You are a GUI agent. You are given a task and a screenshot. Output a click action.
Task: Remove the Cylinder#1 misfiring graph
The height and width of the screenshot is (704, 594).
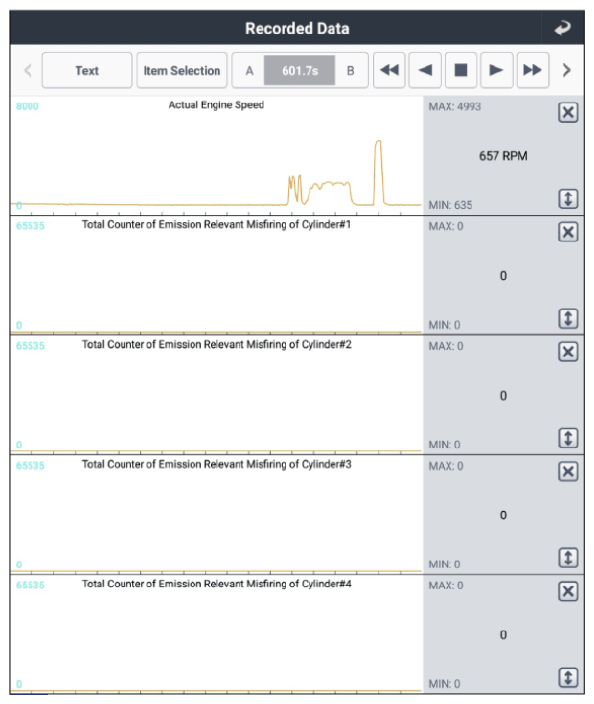coord(568,232)
